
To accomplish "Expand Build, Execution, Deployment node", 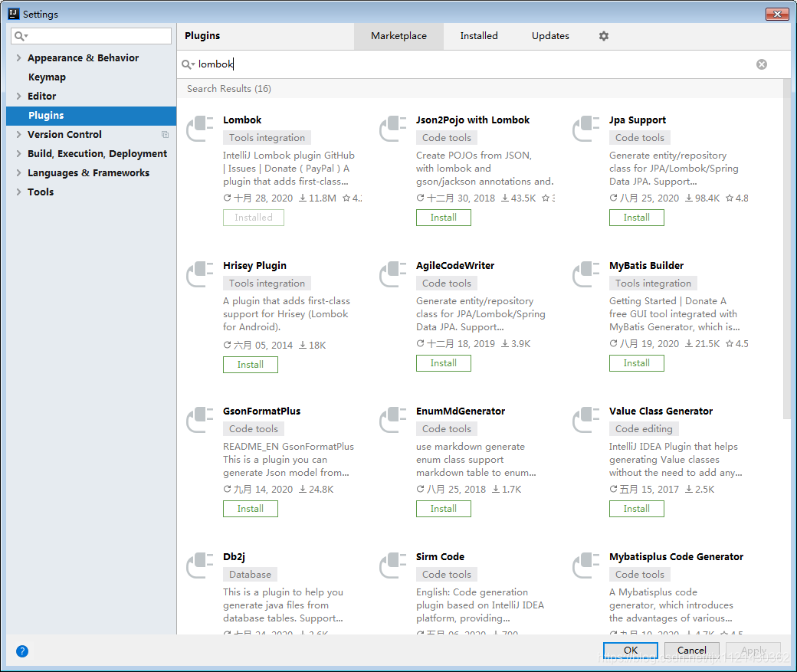I will (x=19, y=153).
